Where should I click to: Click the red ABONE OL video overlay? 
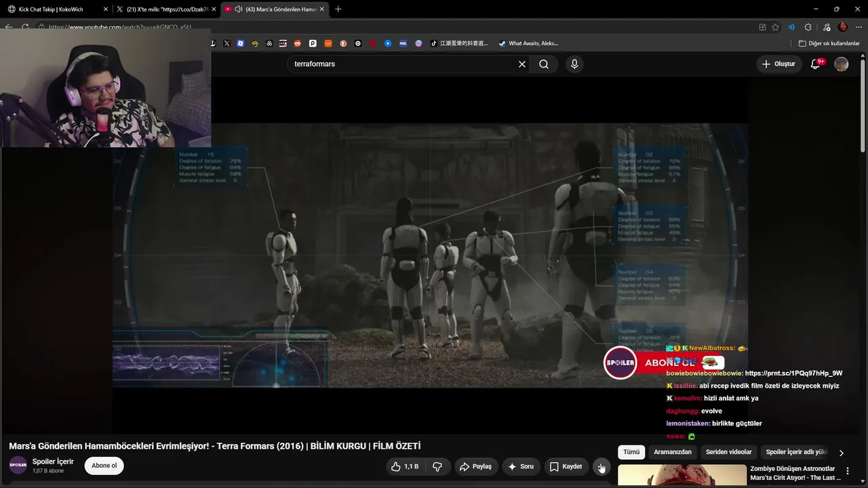pos(665,363)
